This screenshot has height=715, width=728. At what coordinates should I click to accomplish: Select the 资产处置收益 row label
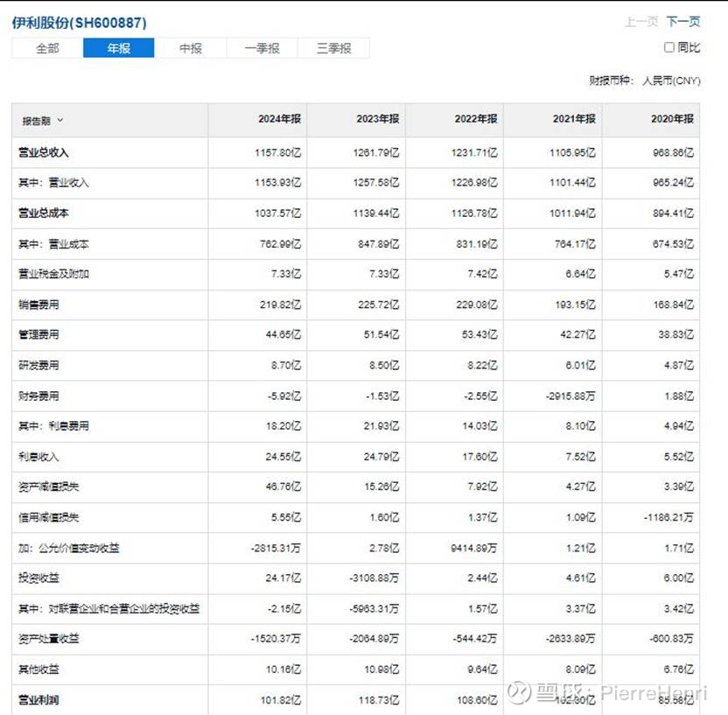[49, 639]
